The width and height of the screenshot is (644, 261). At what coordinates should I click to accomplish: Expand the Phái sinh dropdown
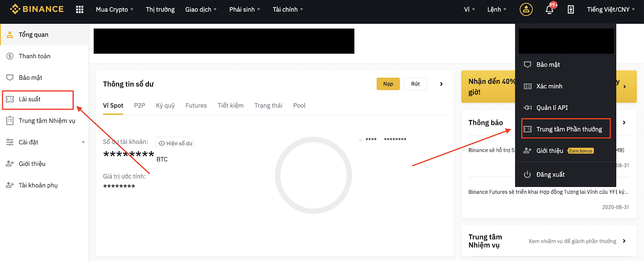pos(245,9)
